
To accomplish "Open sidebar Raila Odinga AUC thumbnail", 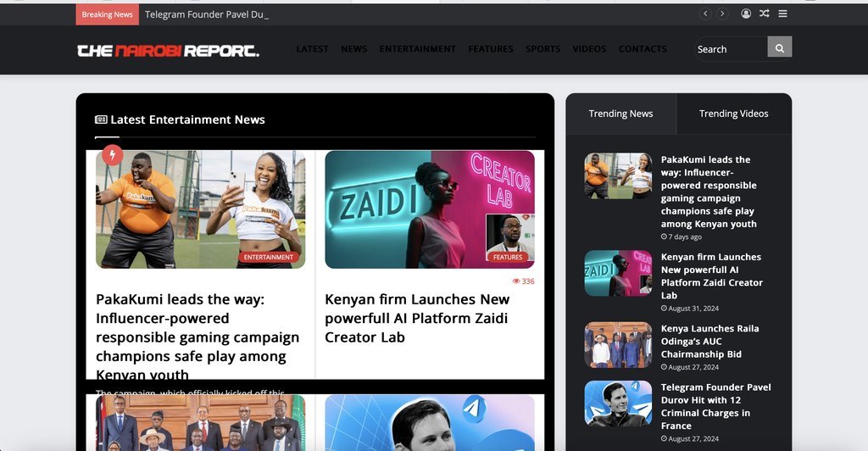I will pos(618,345).
